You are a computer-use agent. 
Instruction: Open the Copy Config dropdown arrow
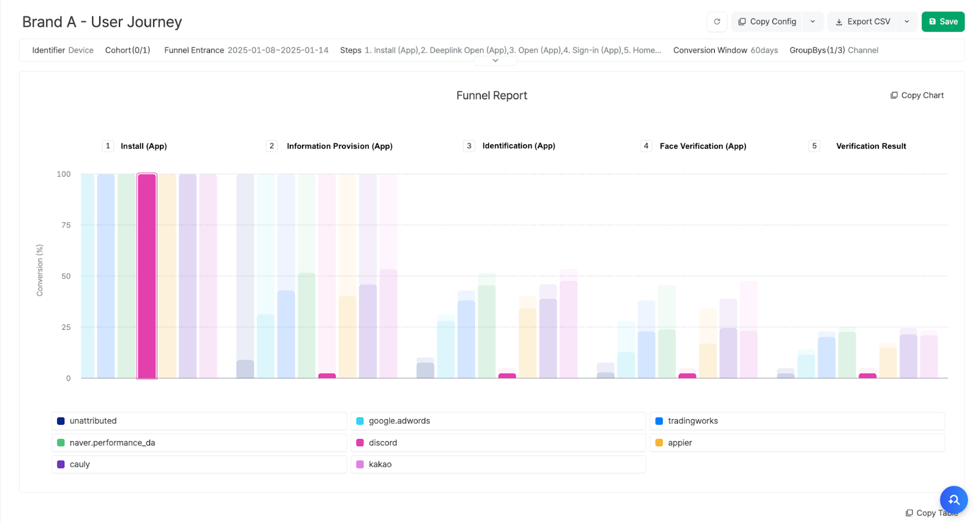point(813,21)
